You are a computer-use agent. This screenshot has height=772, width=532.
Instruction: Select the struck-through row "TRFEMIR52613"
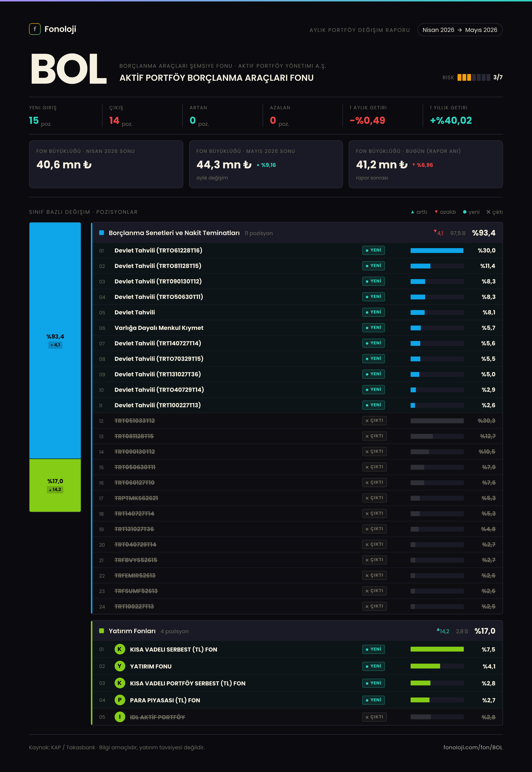[x=297, y=575]
